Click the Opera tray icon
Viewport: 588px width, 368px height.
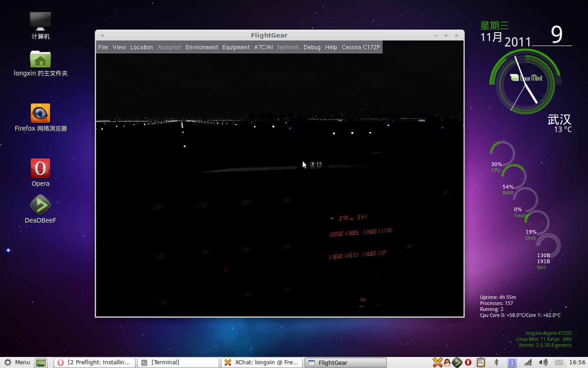pyautogui.click(x=468, y=362)
